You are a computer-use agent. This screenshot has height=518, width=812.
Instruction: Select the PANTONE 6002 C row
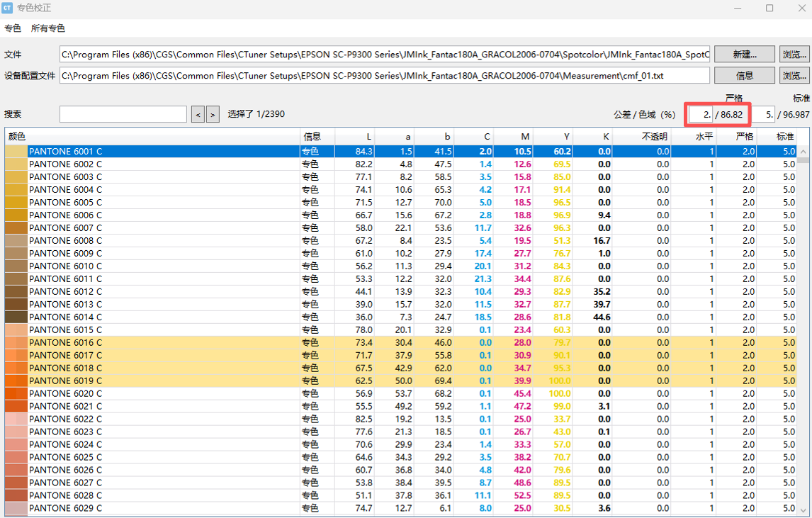tap(400, 164)
